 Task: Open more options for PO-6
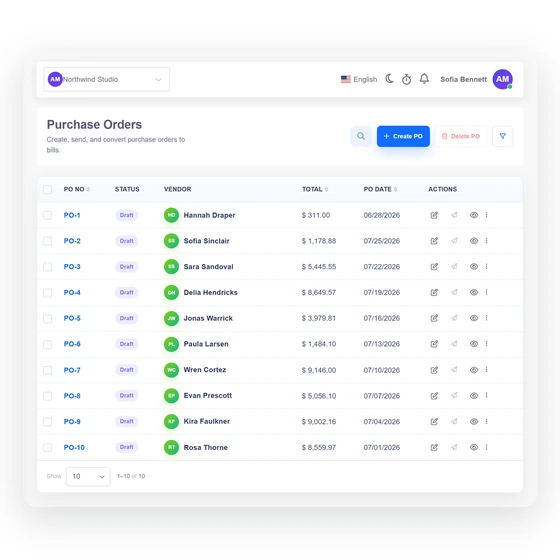coord(486,344)
